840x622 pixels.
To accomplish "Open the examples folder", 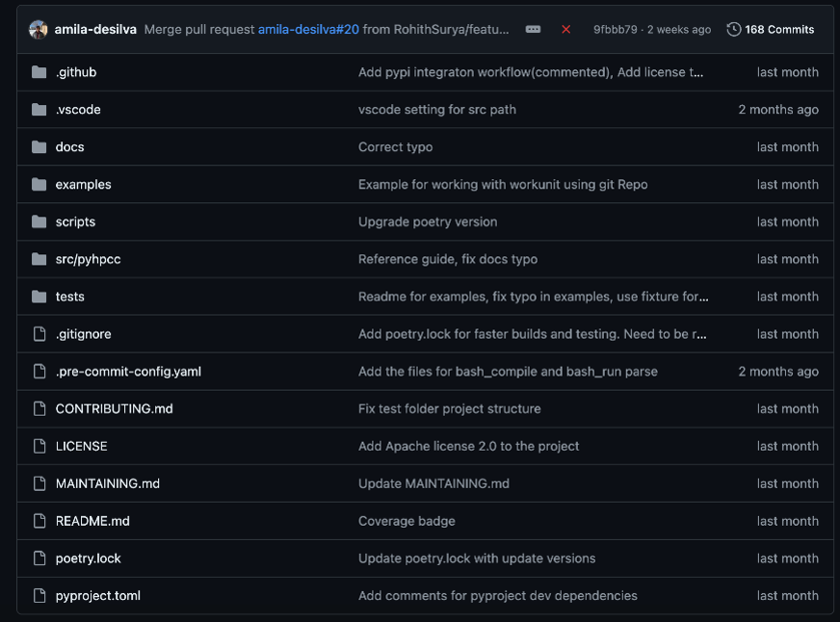I will coord(84,185).
